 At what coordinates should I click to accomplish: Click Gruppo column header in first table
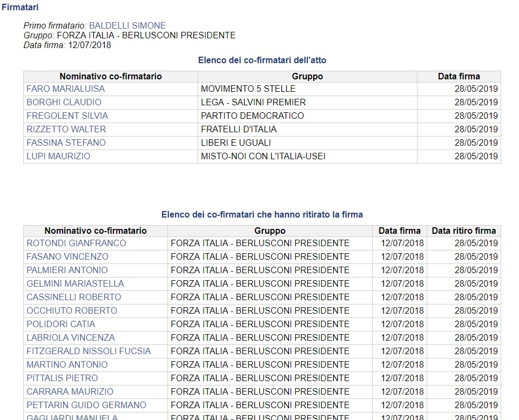(307, 77)
